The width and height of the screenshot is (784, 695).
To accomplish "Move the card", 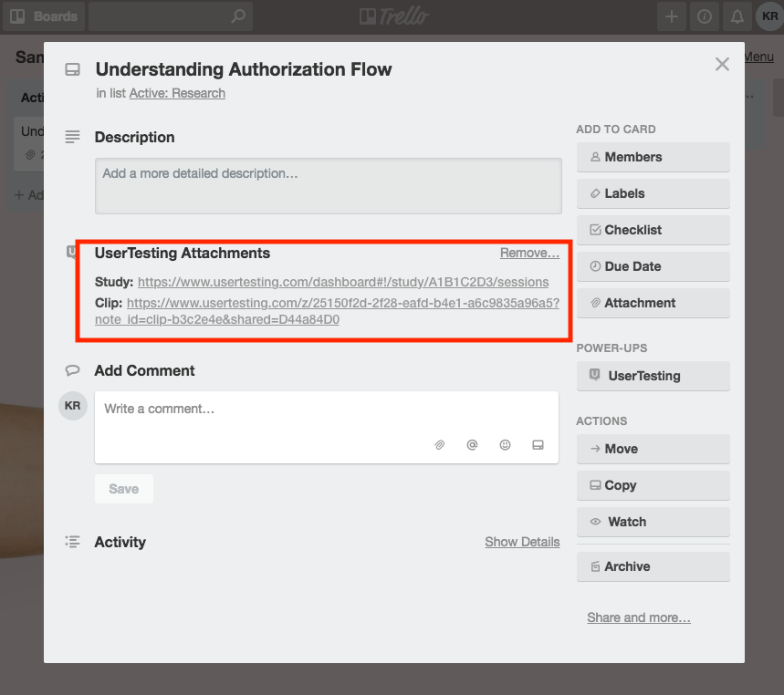I will click(x=653, y=449).
